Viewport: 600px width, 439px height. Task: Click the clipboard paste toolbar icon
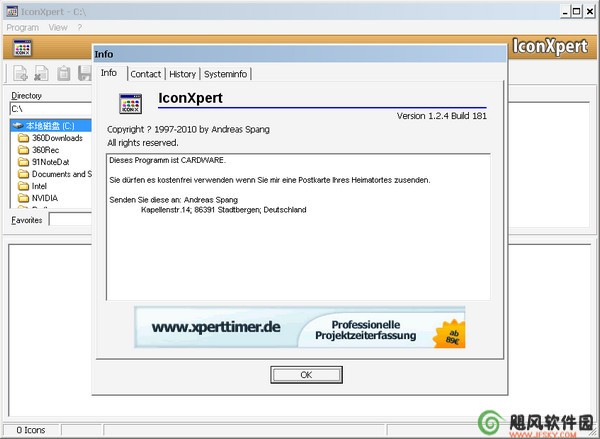(64, 73)
